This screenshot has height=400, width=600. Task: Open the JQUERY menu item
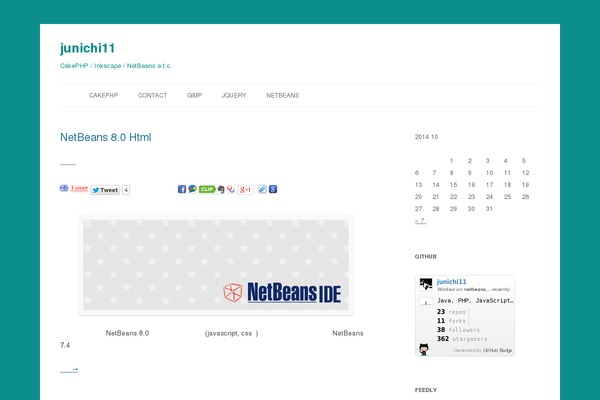pos(234,95)
